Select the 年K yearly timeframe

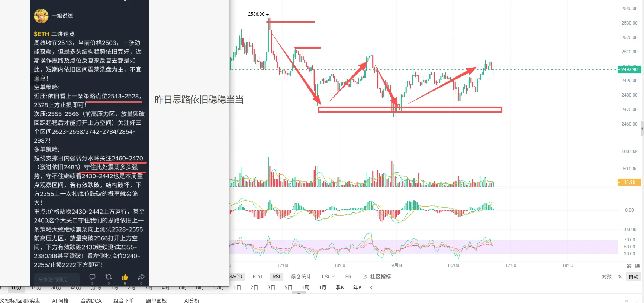click(x=358, y=287)
